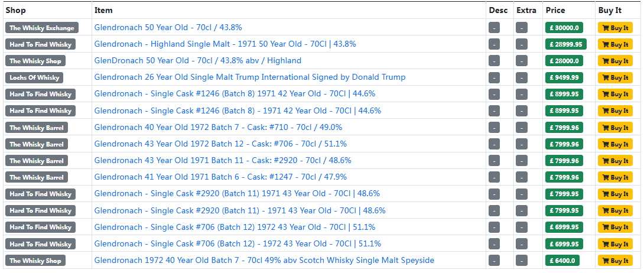This screenshot has height=273, width=644.
Task: Click Hard To Find Whisky badge on 50 Year Old row
Action: (x=40, y=44)
